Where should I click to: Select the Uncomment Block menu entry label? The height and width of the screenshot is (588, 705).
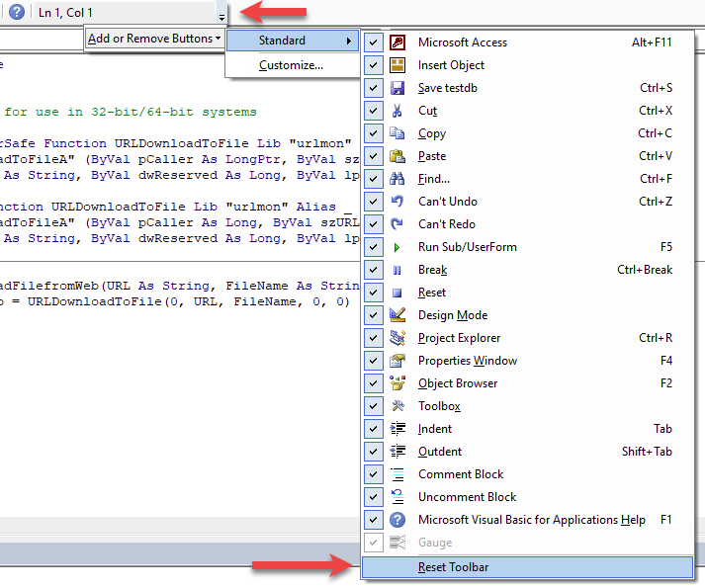(x=467, y=497)
